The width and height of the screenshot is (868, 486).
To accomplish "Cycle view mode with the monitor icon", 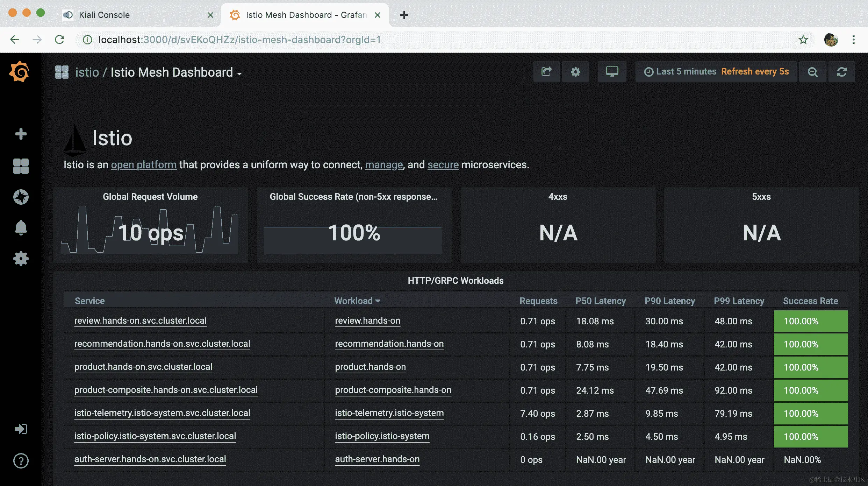I will (x=612, y=72).
